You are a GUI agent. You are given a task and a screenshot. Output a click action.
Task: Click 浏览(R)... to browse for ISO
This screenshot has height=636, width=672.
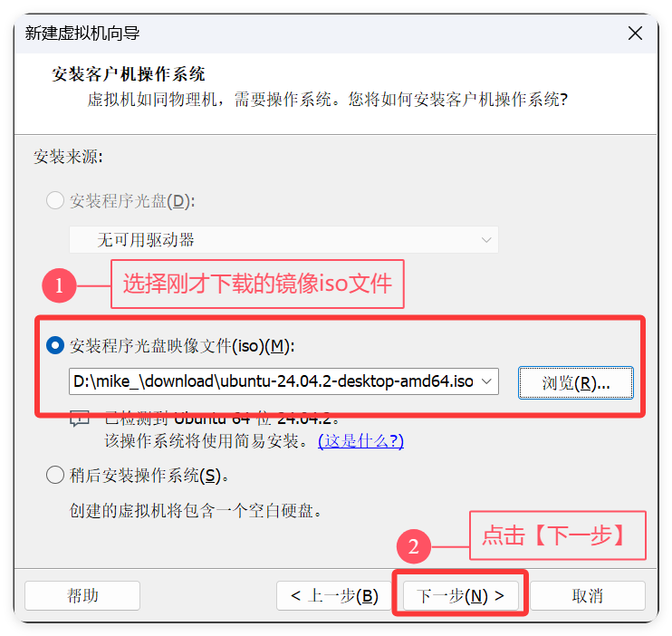(576, 382)
